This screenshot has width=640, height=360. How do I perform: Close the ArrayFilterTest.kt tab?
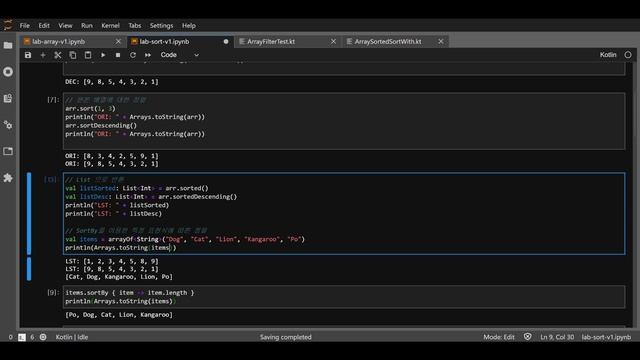tap(333, 41)
